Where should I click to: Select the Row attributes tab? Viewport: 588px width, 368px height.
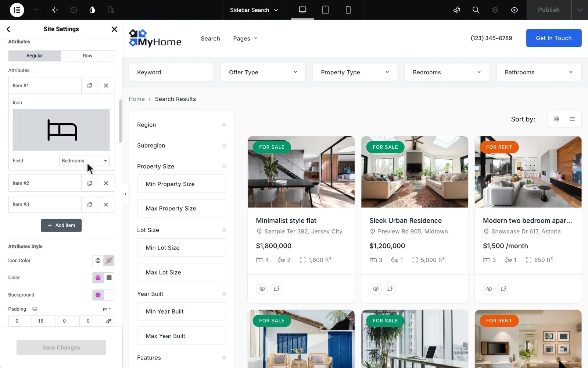87,56
